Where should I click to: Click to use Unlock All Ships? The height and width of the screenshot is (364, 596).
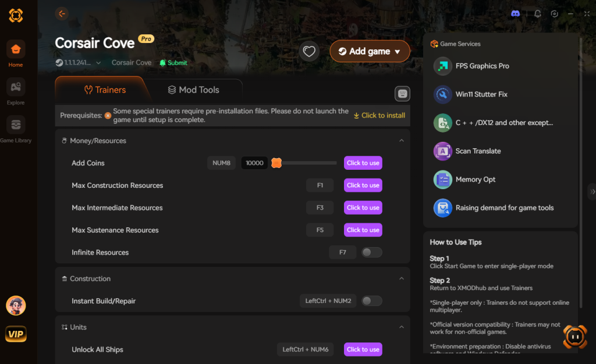(x=363, y=349)
